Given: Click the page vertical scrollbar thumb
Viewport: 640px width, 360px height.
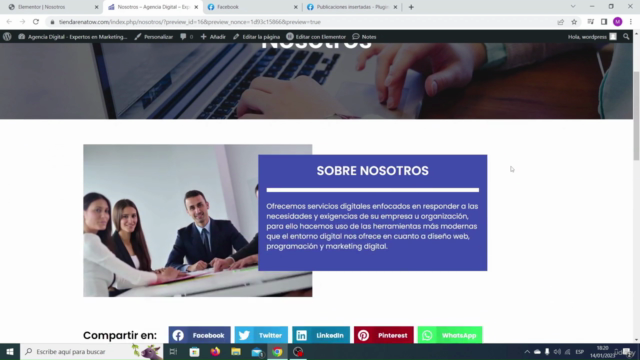Looking at the screenshot, I should coord(636,116).
